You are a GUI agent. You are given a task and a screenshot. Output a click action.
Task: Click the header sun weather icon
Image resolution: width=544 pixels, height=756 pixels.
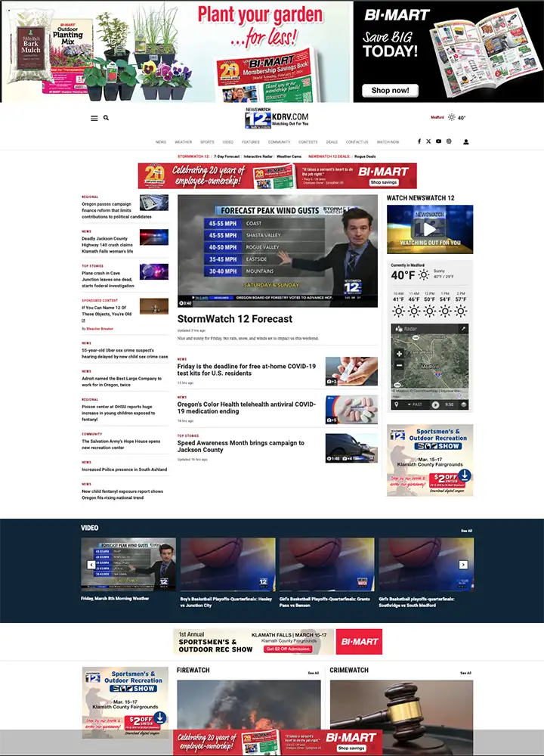pos(452,117)
